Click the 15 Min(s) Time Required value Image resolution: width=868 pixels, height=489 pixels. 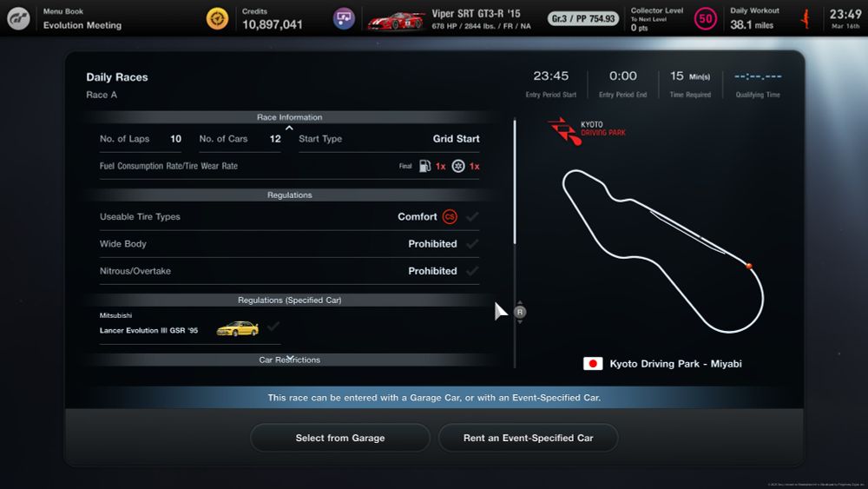click(690, 76)
